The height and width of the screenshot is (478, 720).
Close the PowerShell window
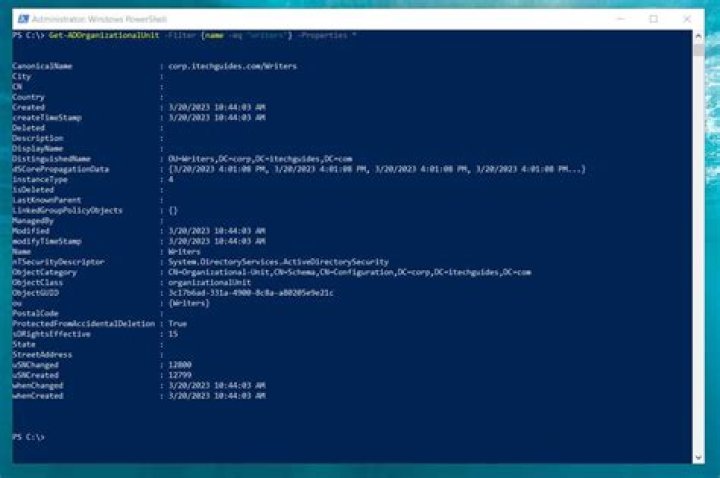(687, 19)
